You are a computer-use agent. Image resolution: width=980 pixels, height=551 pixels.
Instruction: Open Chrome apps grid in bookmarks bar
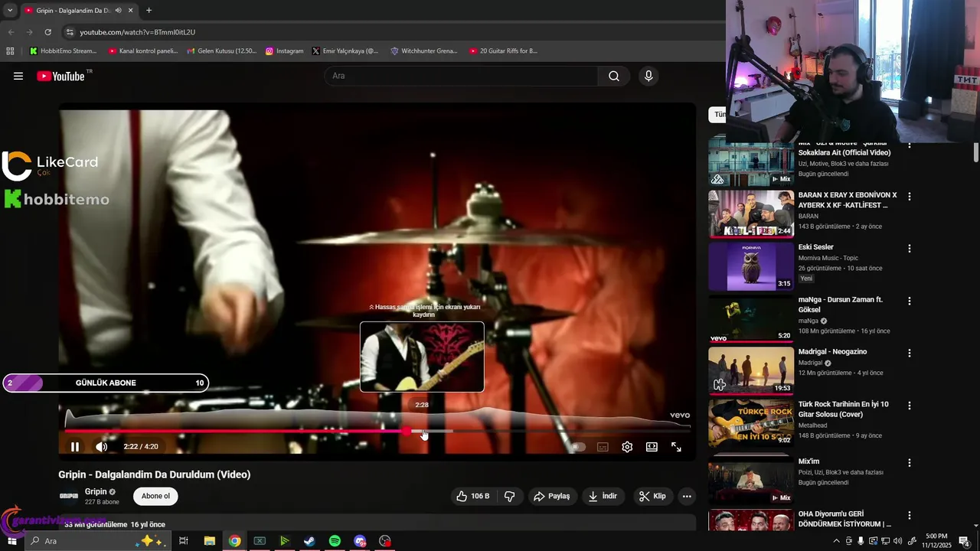pyautogui.click(x=10, y=51)
